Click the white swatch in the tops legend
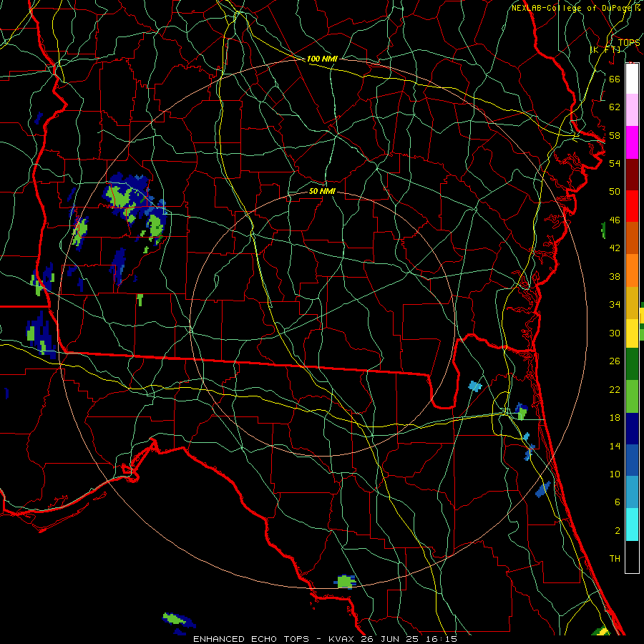The width and height of the screenshot is (644, 644). [x=632, y=79]
